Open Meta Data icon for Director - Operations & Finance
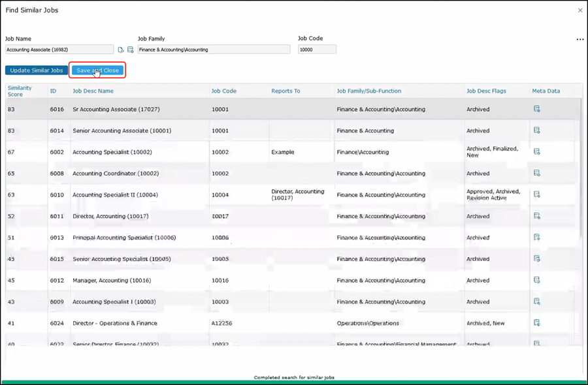This screenshot has width=588, height=385. (536, 323)
